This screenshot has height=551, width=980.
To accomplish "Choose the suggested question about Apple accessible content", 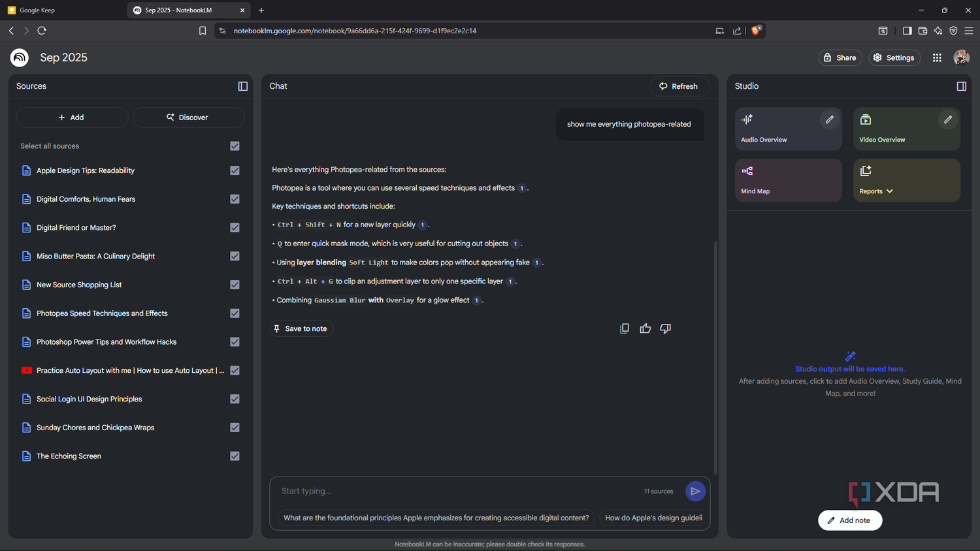I will coord(436,518).
